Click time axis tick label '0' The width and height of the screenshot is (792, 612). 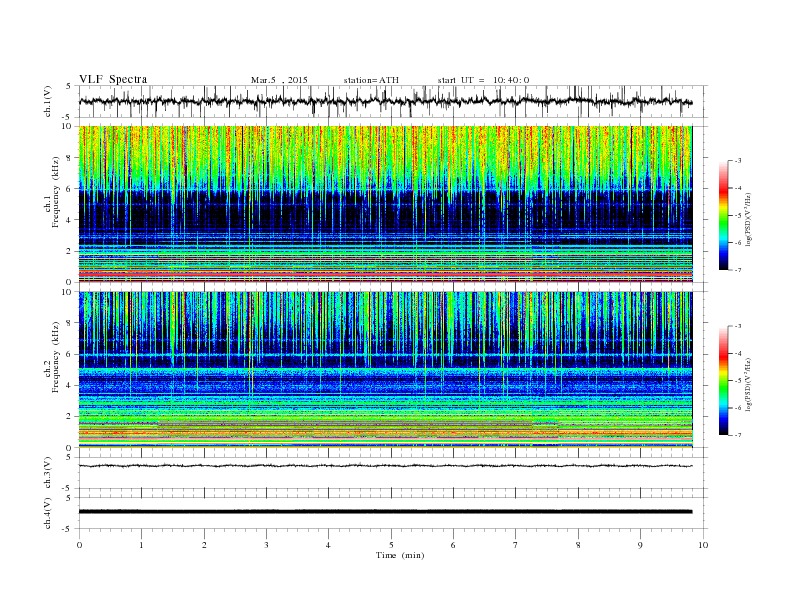(x=79, y=545)
